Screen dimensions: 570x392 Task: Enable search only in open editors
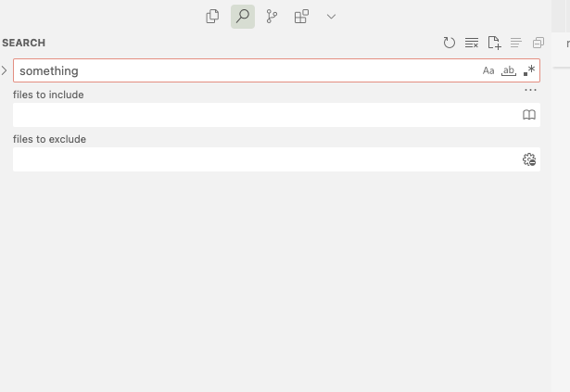(x=529, y=115)
